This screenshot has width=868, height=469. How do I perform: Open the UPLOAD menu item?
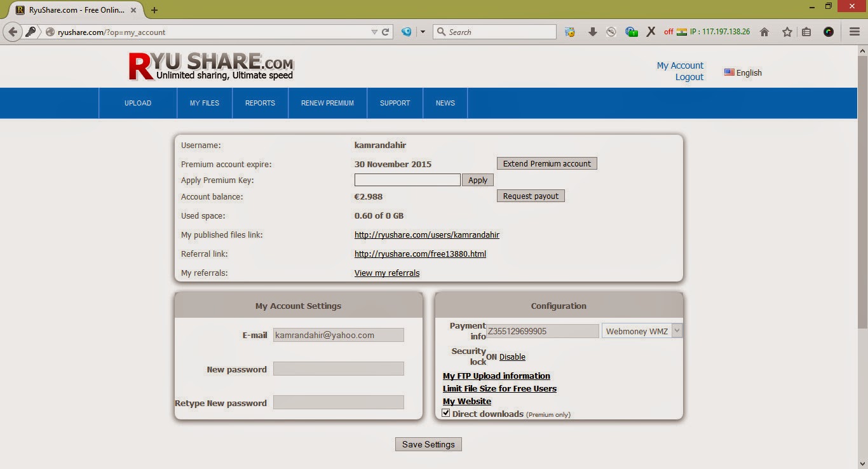click(138, 103)
